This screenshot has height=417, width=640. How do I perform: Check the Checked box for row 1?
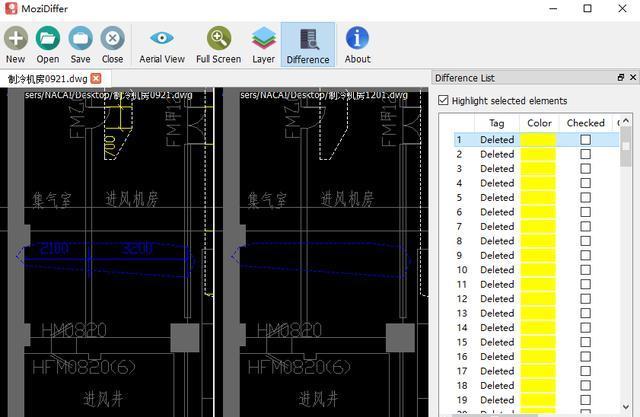[x=585, y=140]
